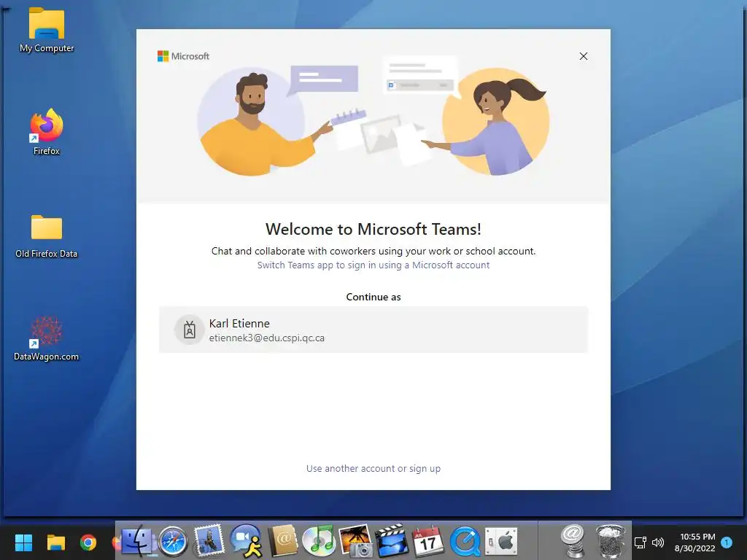The width and height of the screenshot is (747, 560).
Task: Launch Google Chrome from the taskbar
Action: 88,542
